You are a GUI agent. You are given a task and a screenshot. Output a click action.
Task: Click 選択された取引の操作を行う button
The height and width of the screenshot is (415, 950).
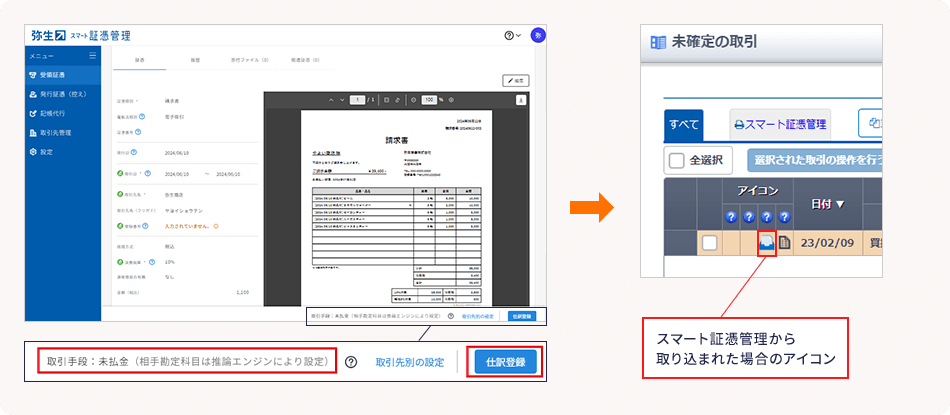pyautogui.click(x=814, y=161)
